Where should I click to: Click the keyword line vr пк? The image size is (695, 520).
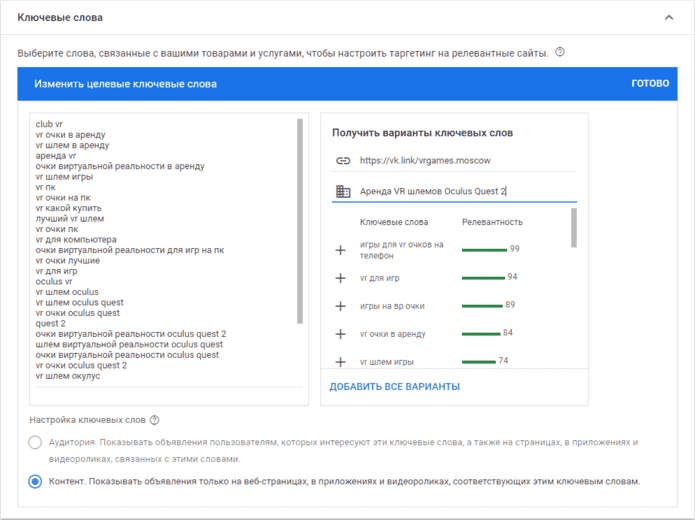pos(45,187)
